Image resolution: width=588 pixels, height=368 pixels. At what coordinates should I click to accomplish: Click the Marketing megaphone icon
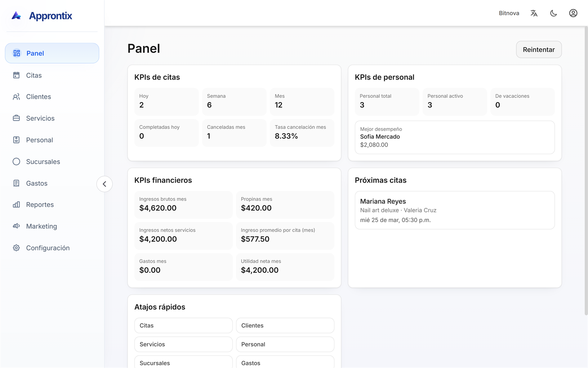[16, 226]
